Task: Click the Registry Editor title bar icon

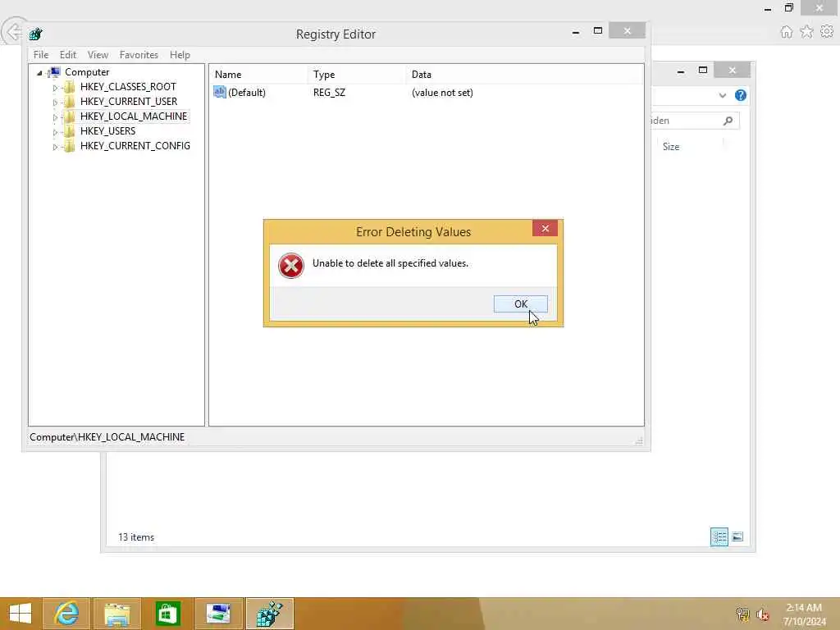Action: tap(36, 34)
